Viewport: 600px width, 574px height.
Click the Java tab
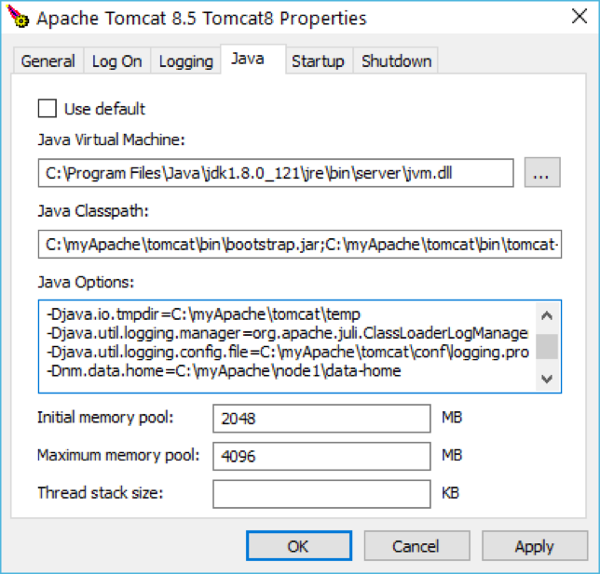[x=248, y=59]
